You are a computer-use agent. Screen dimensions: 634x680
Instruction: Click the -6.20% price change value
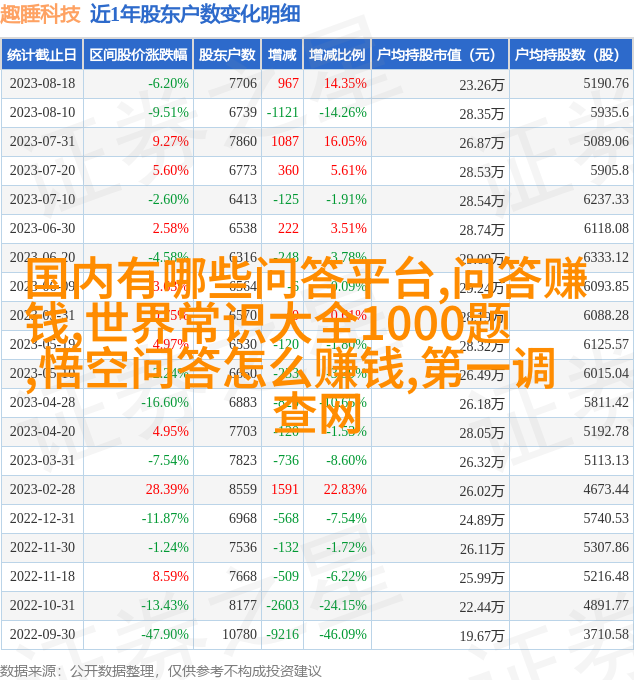pos(168,83)
